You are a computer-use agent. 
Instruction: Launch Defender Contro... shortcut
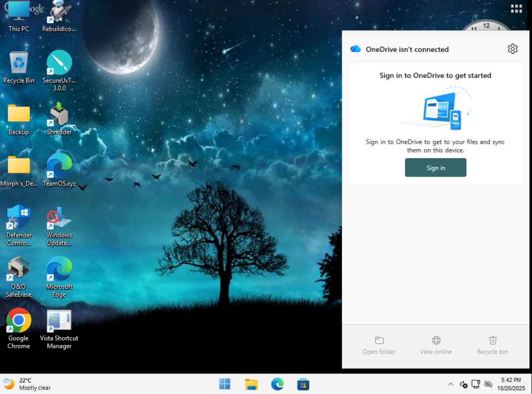19,226
